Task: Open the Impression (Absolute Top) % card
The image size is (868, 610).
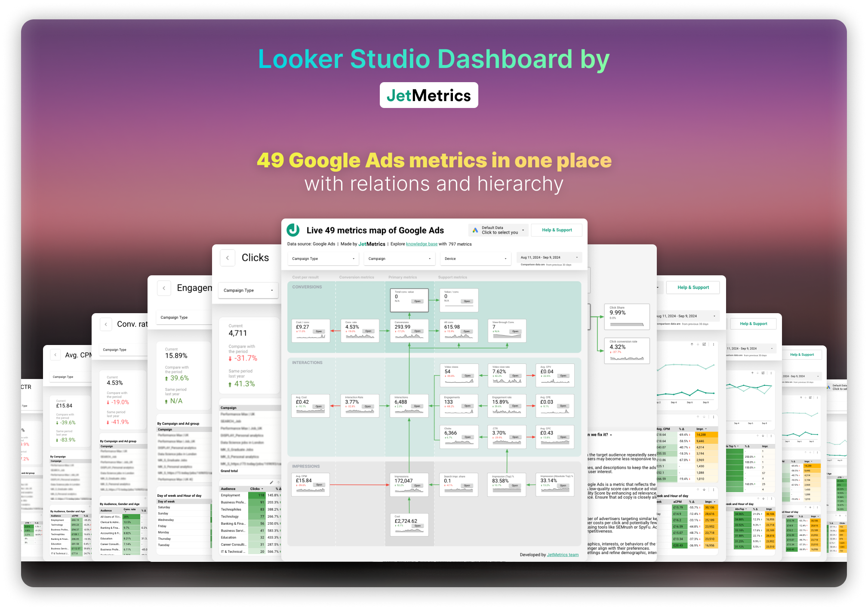Action: tap(563, 486)
